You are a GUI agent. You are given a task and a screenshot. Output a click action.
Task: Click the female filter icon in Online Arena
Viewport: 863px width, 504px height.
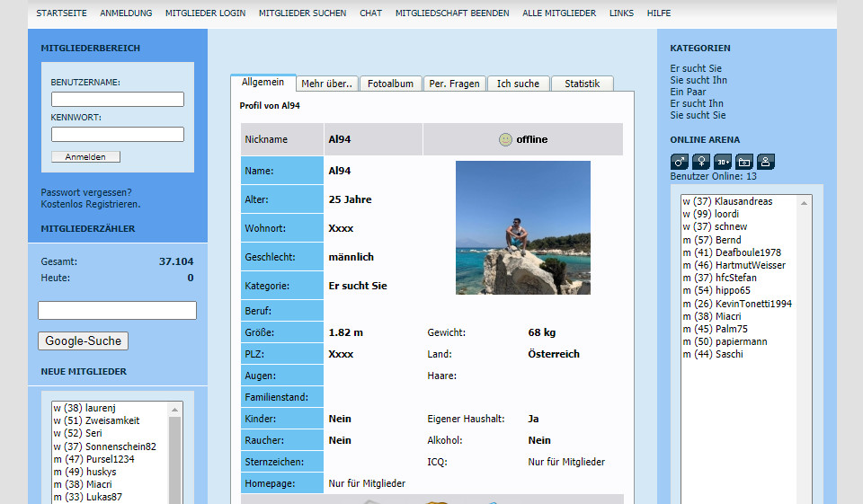(x=701, y=162)
